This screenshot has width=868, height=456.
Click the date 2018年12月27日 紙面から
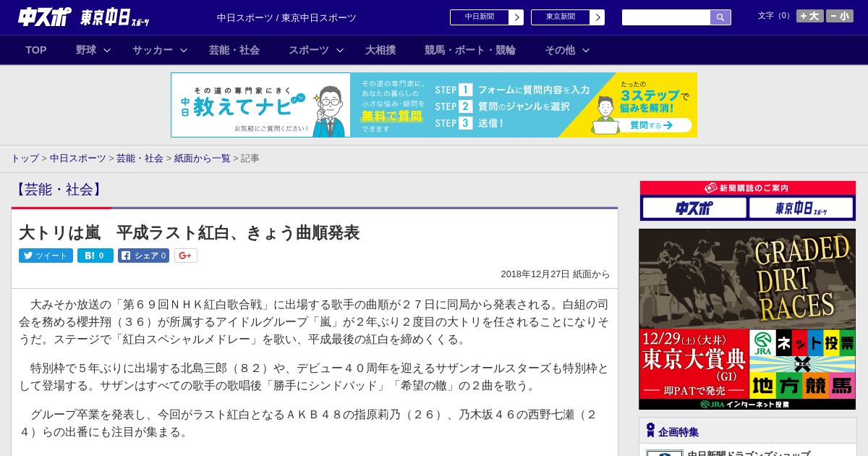(556, 274)
